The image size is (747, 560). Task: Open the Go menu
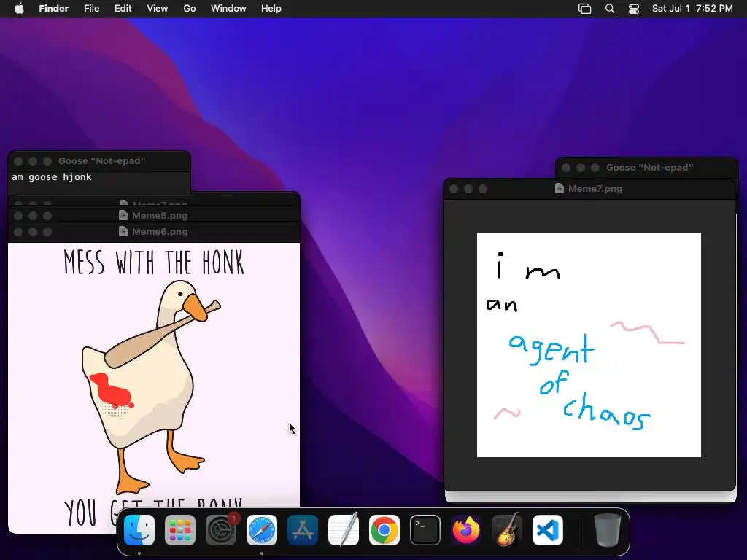pyautogui.click(x=190, y=9)
